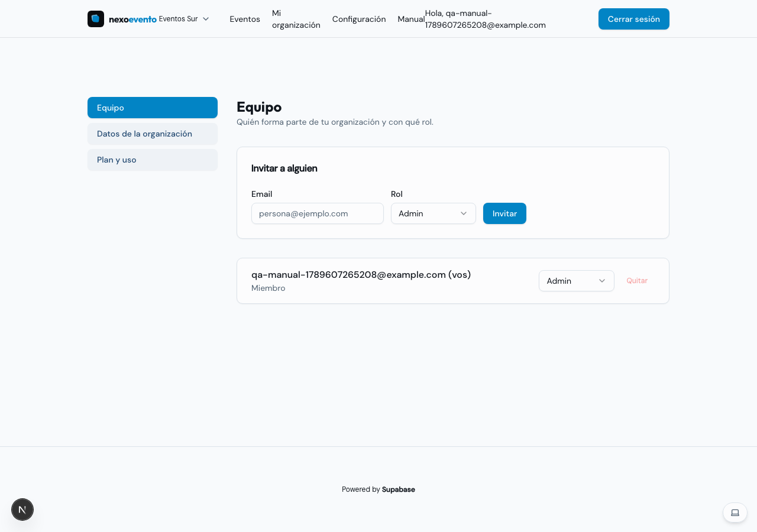
Task: Click the Invitar a alguien heading
Action: (284, 168)
